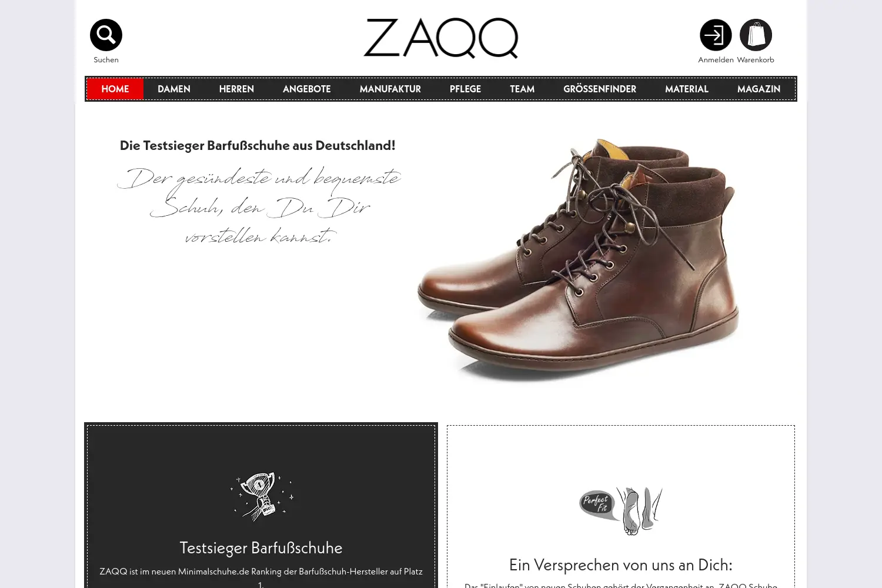Viewport: 882px width, 588px height.
Task: Open the Warenkorb shopping bag icon
Action: tap(756, 35)
